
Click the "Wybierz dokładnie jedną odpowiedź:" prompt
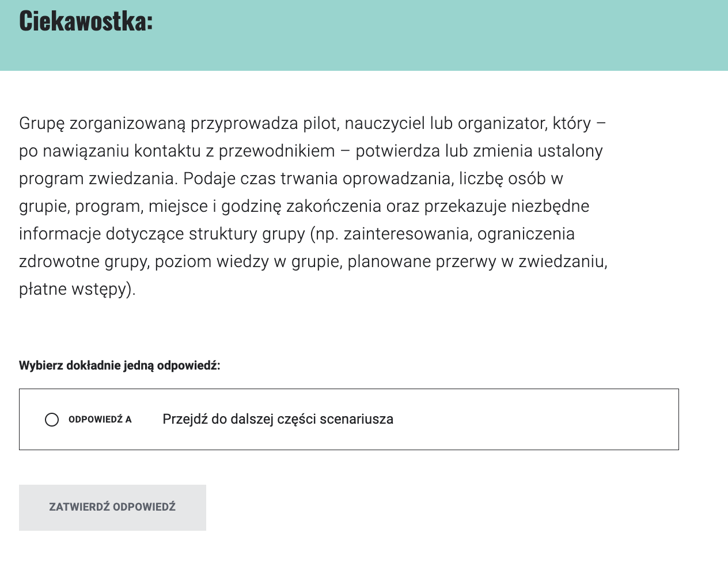click(x=119, y=366)
